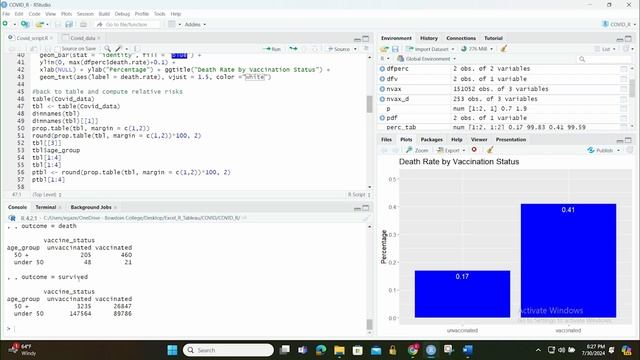Open Microsoft Edge from taskbar
Screen dimensions: 640x360
tap(321, 350)
